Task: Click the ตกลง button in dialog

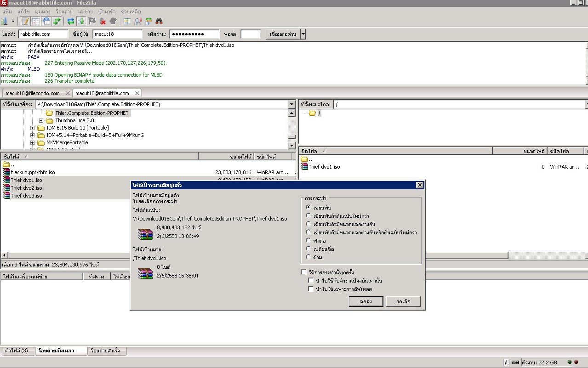Action: click(x=366, y=301)
